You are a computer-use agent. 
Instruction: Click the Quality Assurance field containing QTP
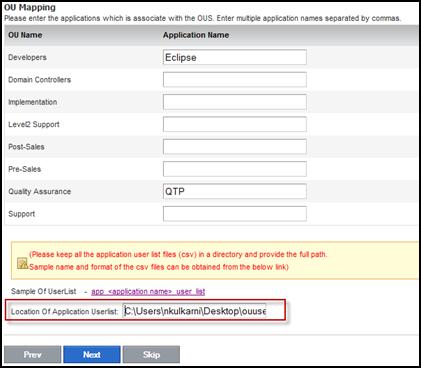(x=235, y=191)
